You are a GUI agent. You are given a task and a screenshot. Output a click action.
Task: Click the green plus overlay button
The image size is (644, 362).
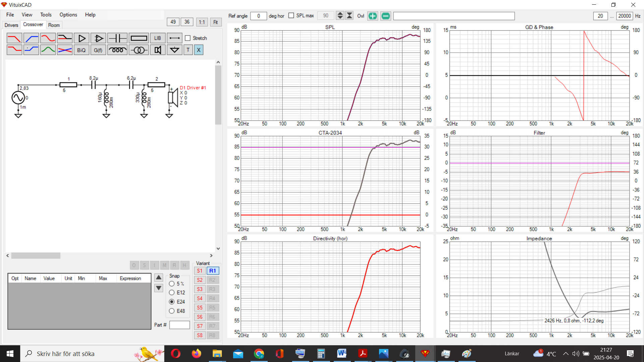pos(373,16)
